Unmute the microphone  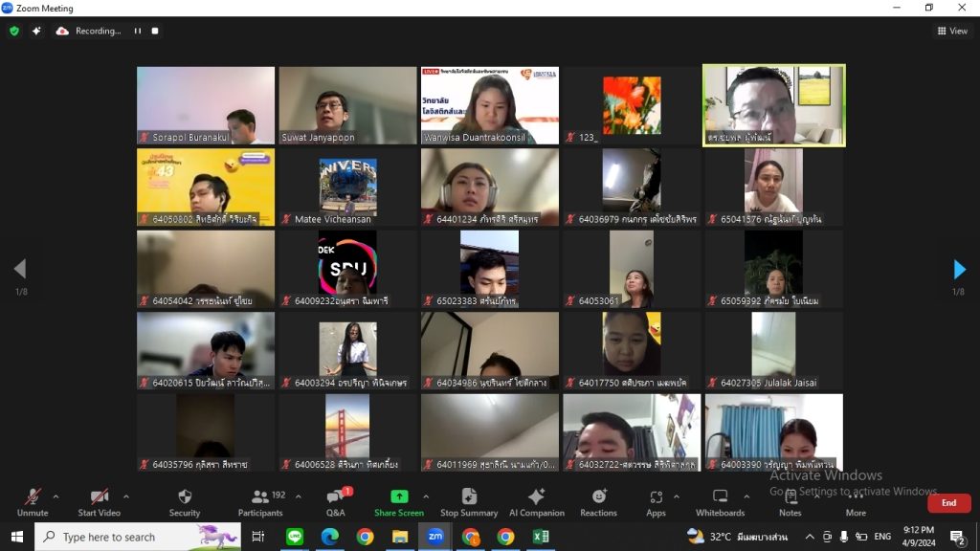click(33, 503)
